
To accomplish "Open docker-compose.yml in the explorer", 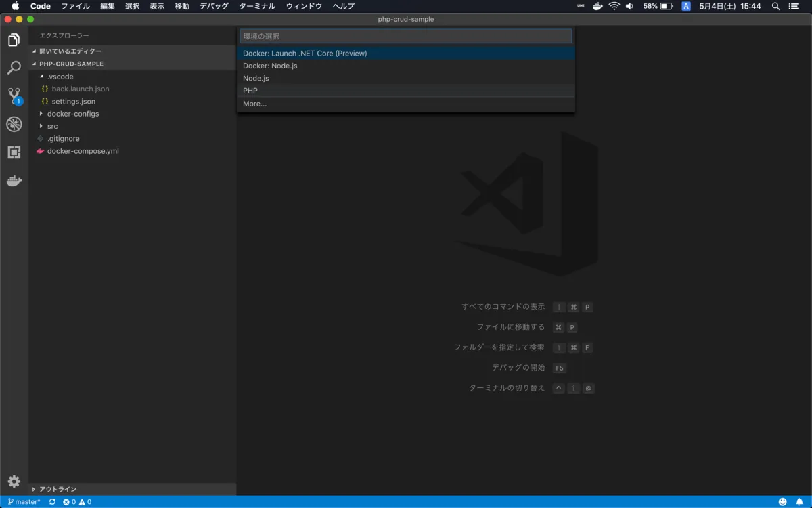I will (133, 151).
